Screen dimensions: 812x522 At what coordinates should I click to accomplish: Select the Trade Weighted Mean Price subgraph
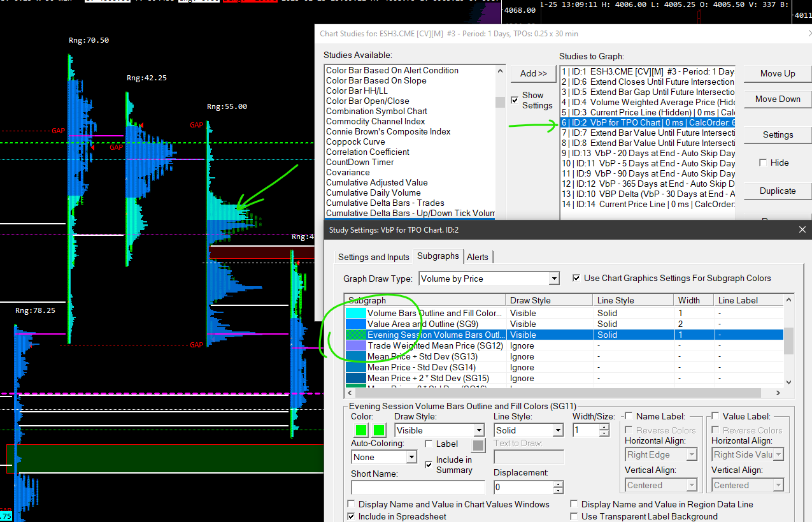[436, 345]
